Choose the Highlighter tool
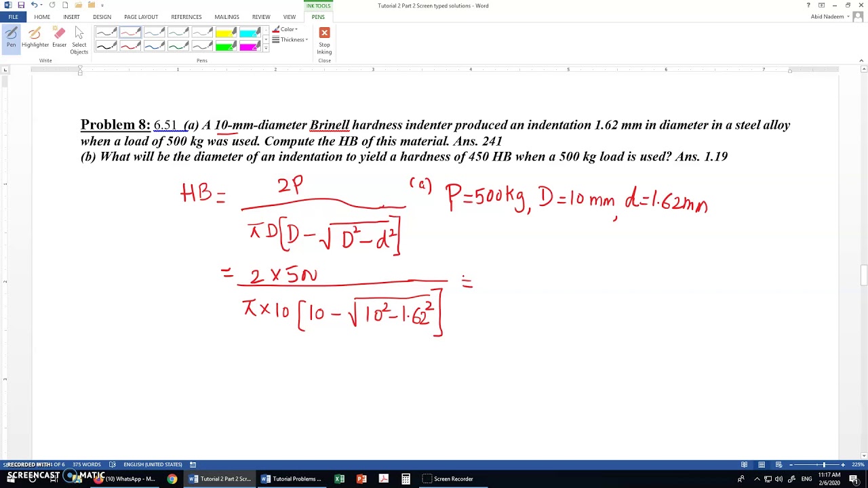Viewport: 868px width, 488px height. pos(35,37)
